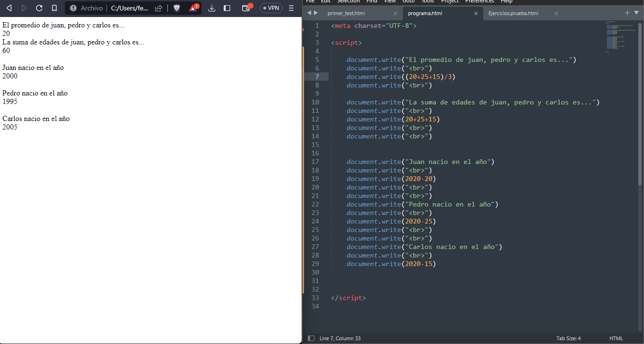Click the 2020-20 expression

pos(418,179)
